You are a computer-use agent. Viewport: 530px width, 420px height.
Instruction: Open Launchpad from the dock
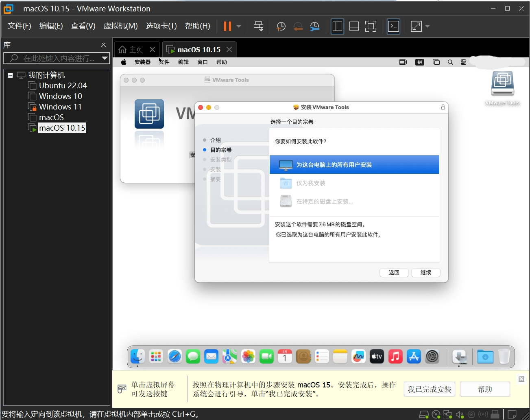point(156,357)
